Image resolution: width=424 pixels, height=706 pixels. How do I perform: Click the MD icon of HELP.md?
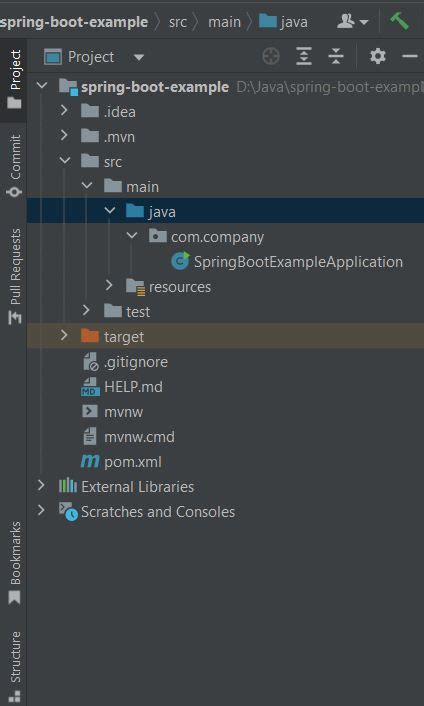click(x=90, y=387)
